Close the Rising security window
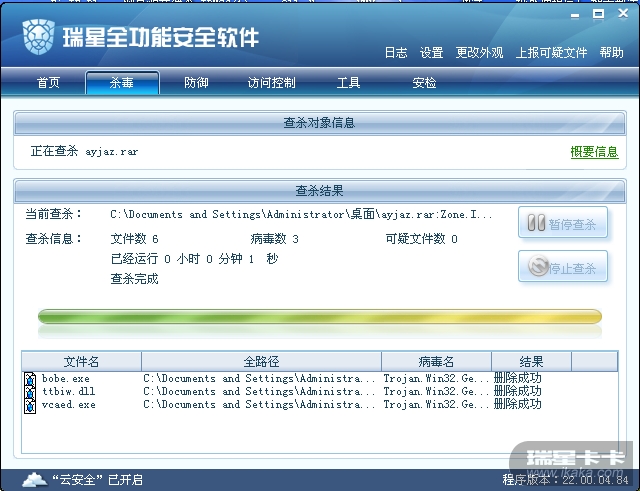 [x=623, y=13]
